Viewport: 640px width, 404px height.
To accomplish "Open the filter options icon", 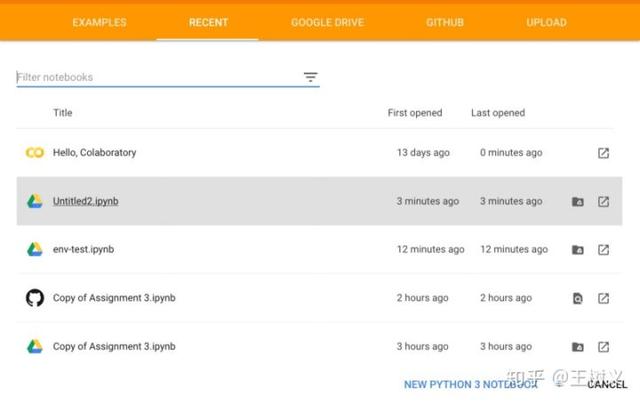I will (311, 77).
